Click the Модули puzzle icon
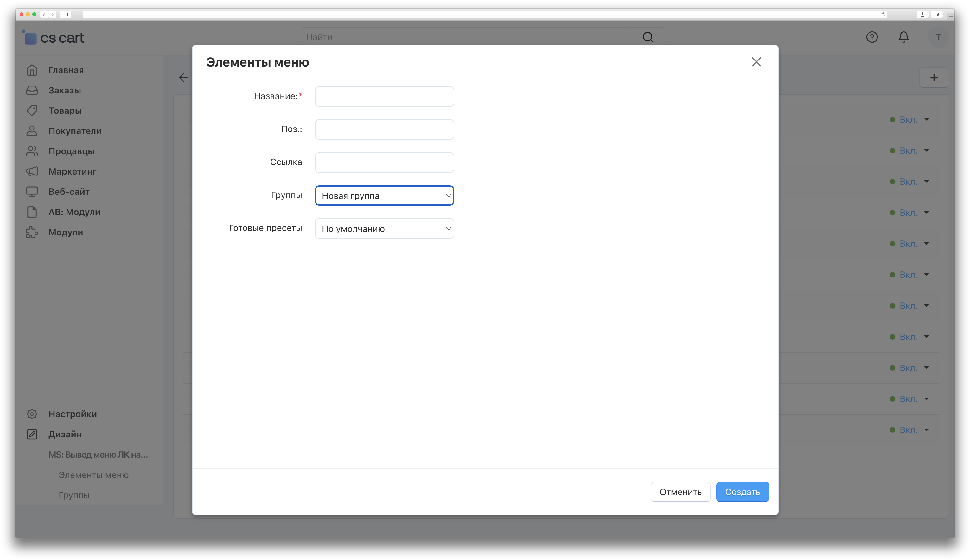The height and width of the screenshot is (560, 970). pos(32,232)
